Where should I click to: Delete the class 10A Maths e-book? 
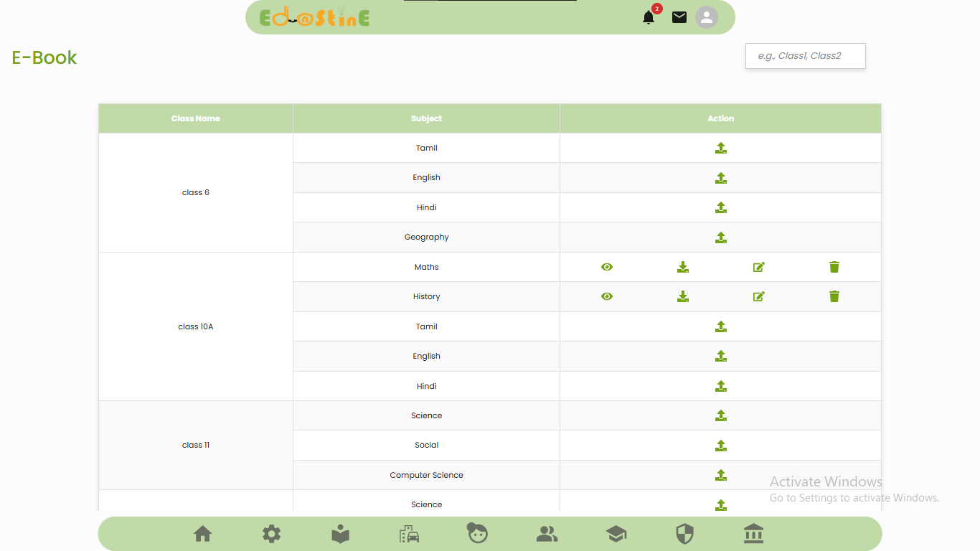[834, 267]
